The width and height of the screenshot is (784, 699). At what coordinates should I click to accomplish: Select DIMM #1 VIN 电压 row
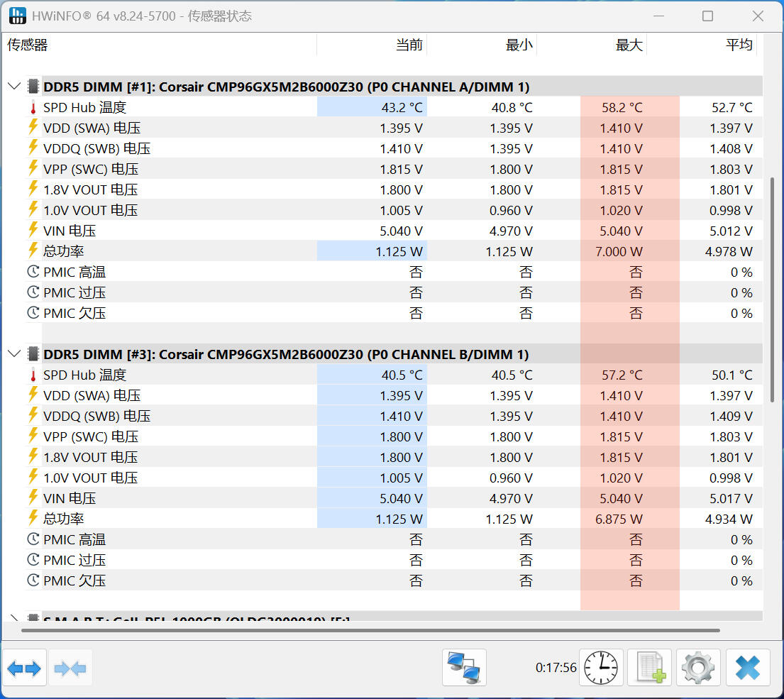click(394, 231)
